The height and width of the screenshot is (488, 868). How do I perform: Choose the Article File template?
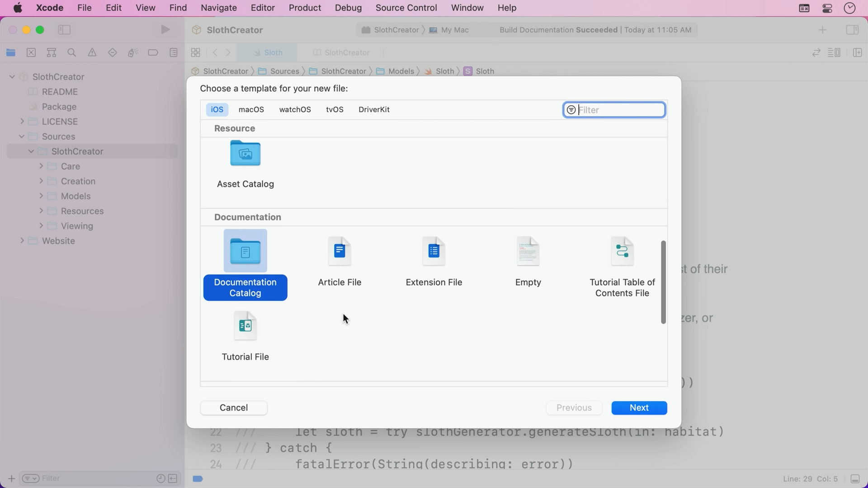click(x=340, y=262)
